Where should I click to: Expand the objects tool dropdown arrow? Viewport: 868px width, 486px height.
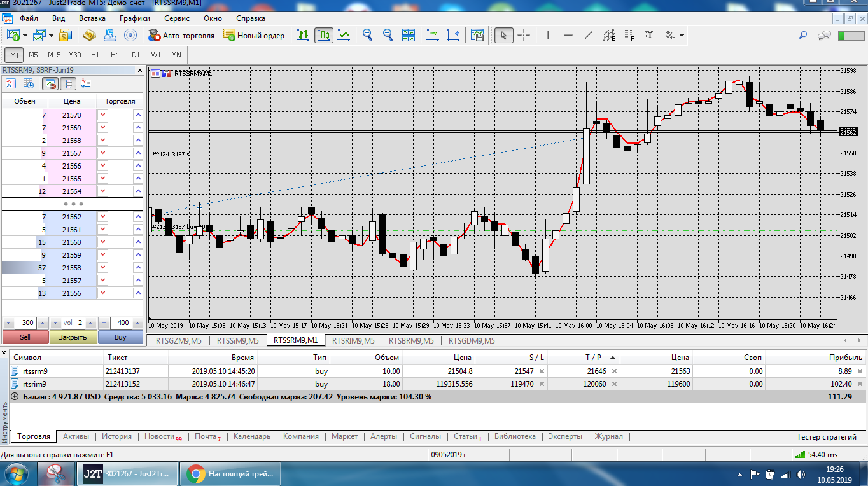[682, 36]
